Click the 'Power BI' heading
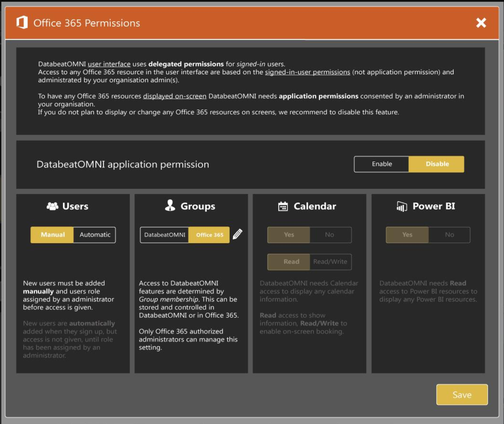This screenshot has width=504, height=424. point(434,206)
